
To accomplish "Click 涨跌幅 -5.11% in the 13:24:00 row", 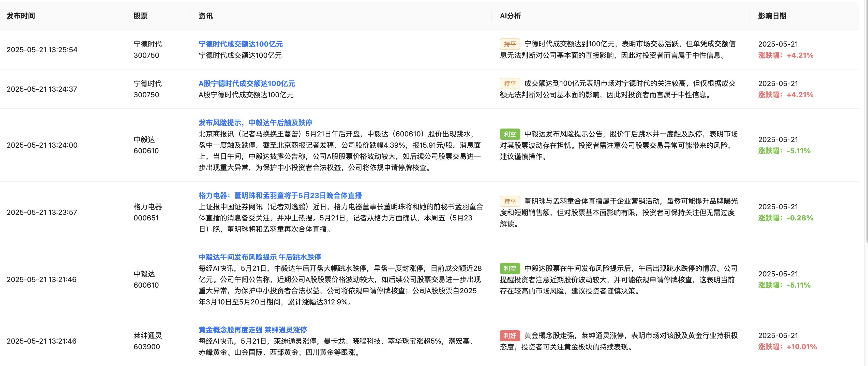I will (x=784, y=151).
